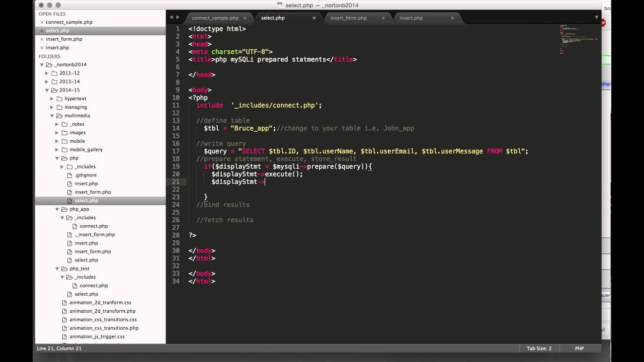Select insert_form.php in Open Files
Image resolution: width=644 pixels, height=362 pixels.
[x=64, y=39]
